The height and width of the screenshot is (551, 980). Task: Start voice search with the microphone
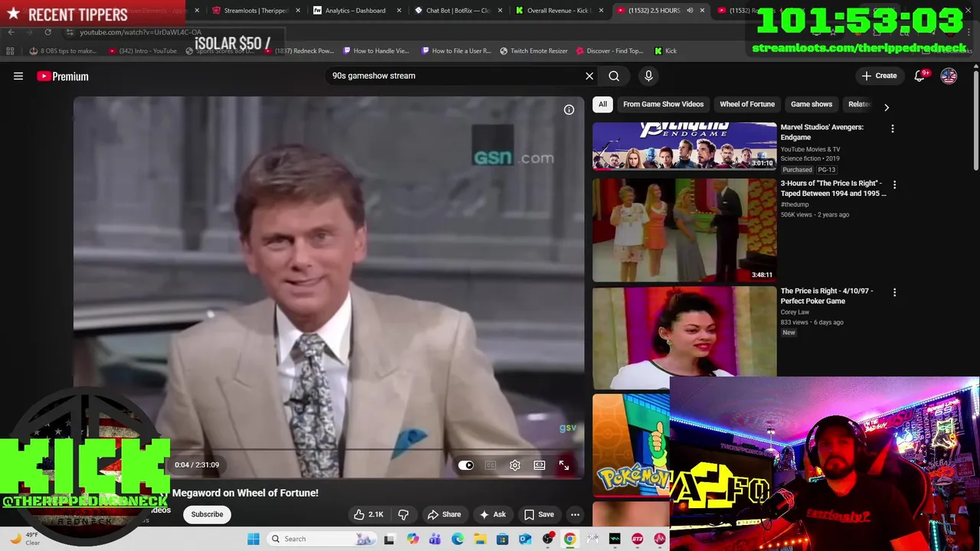[x=648, y=76]
